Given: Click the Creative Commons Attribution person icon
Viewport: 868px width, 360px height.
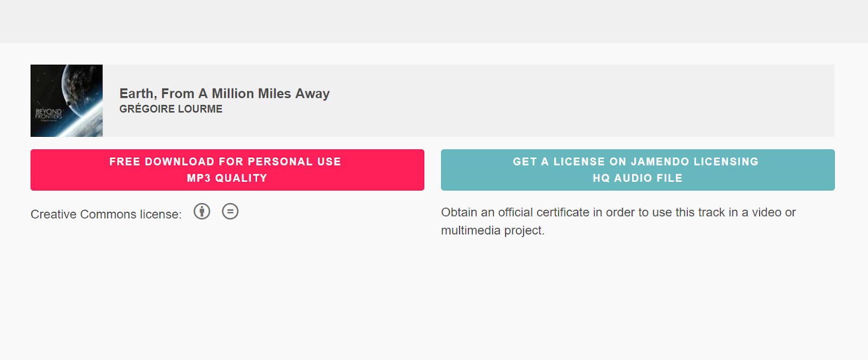Looking at the screenshot, I should (x=202, y=211).
